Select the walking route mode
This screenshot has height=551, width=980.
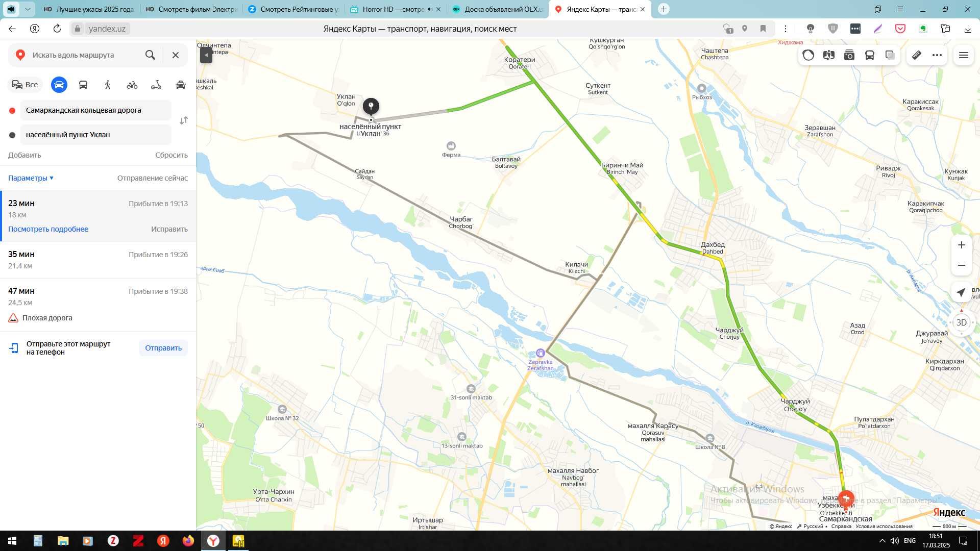tap(108, 85)
